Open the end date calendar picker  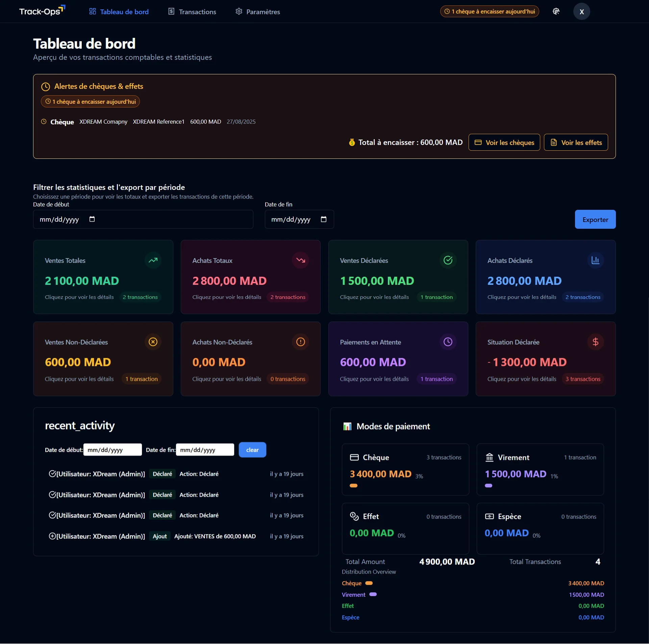point(324,219)
